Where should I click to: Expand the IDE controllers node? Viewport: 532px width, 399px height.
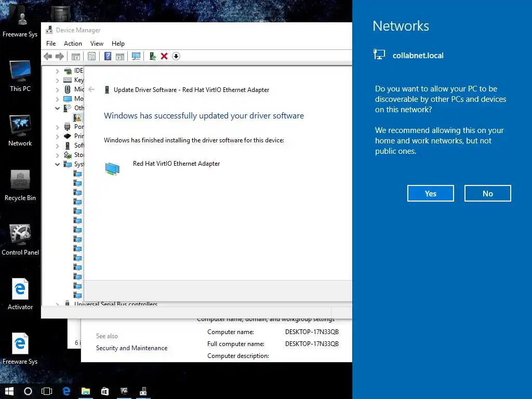click(x=57, y=71)
